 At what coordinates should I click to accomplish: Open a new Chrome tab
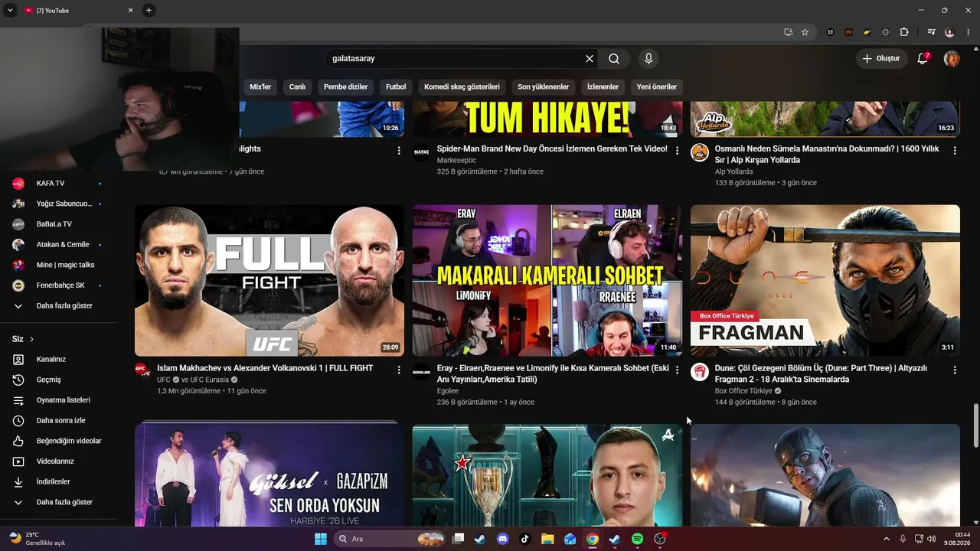point(149,11)
